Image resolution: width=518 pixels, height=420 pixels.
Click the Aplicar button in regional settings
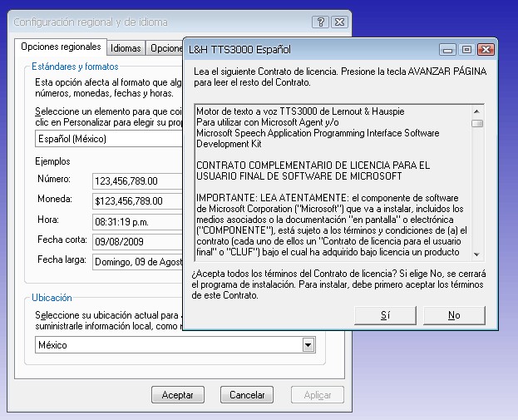click(318, 395)
